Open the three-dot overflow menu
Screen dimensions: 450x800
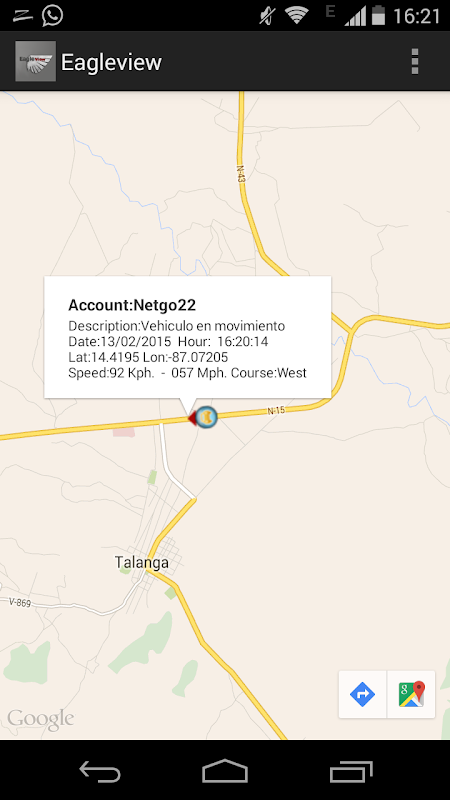415,62
